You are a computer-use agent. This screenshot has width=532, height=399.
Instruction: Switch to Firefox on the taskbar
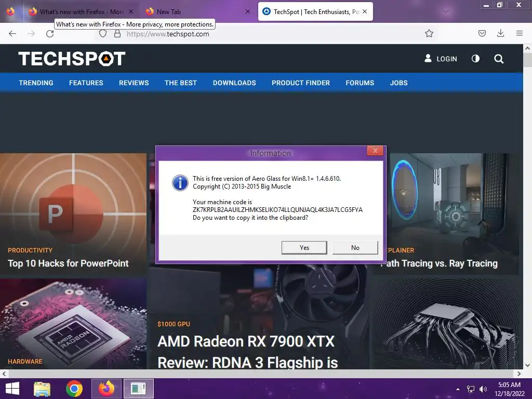(x=106, y=389)
